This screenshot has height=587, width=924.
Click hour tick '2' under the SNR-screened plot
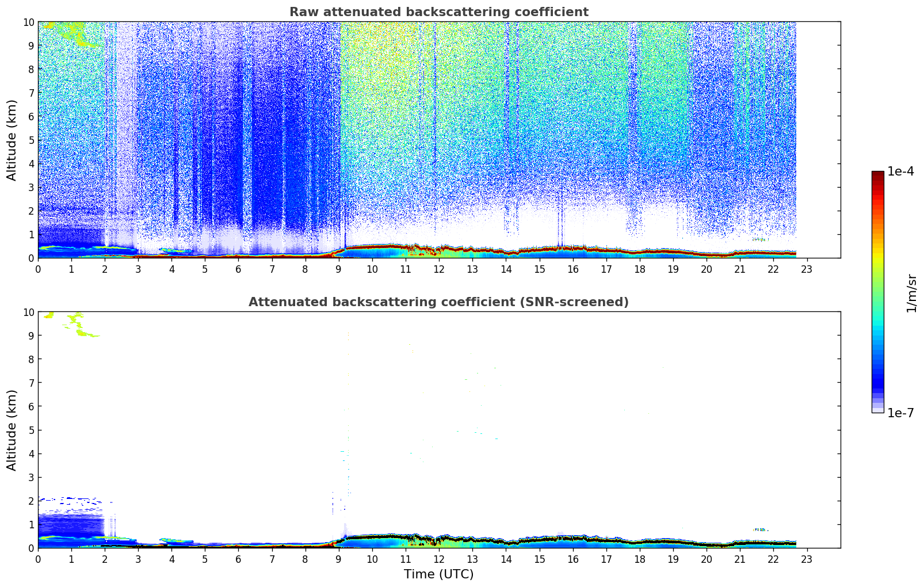pos(105,559)
